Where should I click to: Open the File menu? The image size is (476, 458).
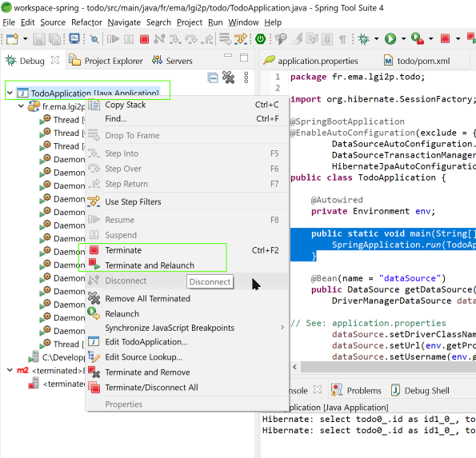pyautogui.click(x=9, y=22)
